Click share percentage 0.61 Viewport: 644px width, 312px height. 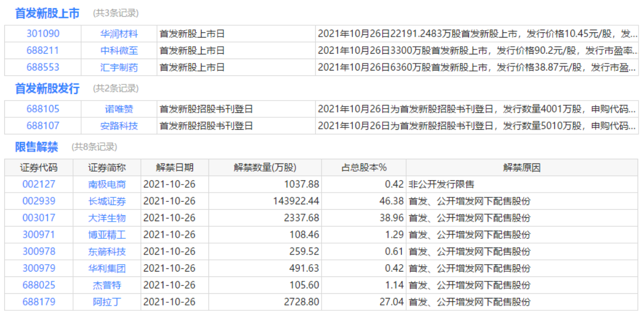point(394,252)
